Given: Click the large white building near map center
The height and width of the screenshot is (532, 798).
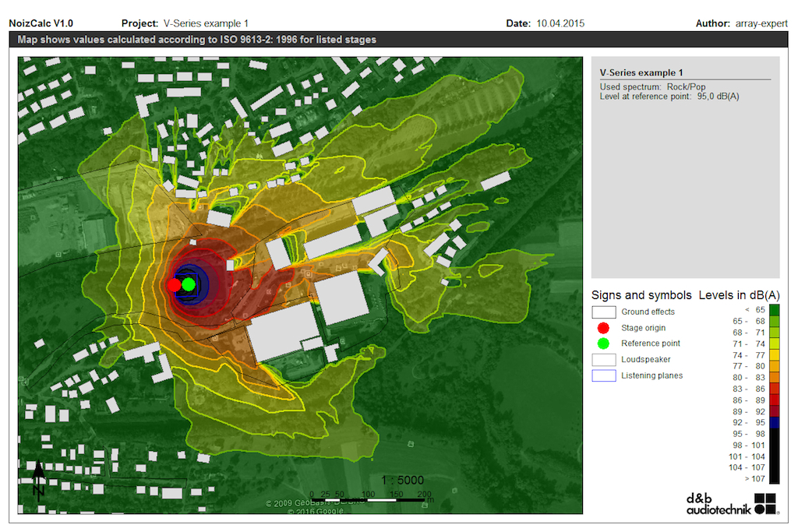Looking at the screenshot, I should click(284, 331).
